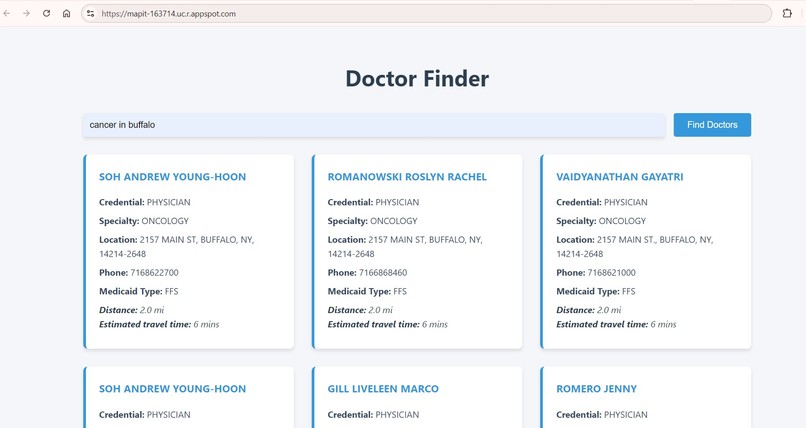The height and width of the screenshot is (428, 806).
Task: Click the browser back arrow
Action: point(7,13)
